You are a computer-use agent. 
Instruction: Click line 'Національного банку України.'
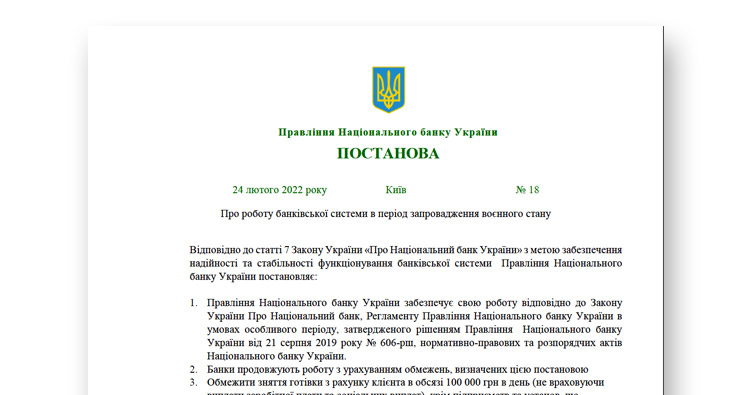277,356
